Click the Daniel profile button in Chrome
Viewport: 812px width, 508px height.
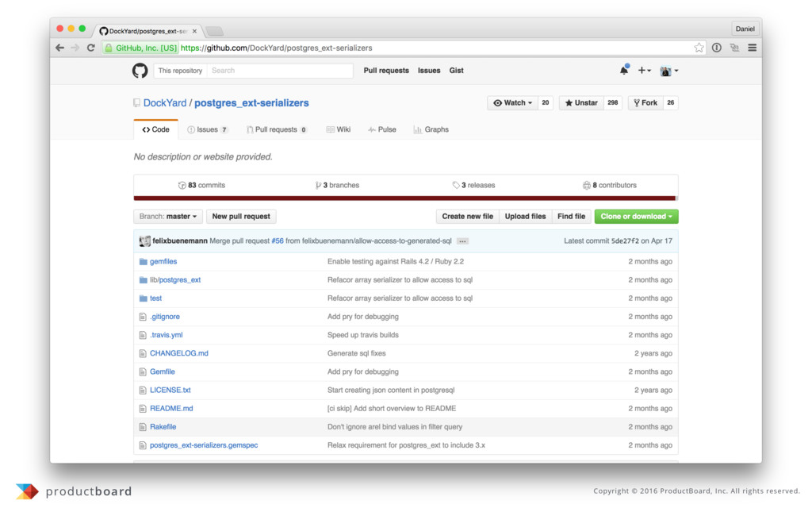(x=745, y=29)
